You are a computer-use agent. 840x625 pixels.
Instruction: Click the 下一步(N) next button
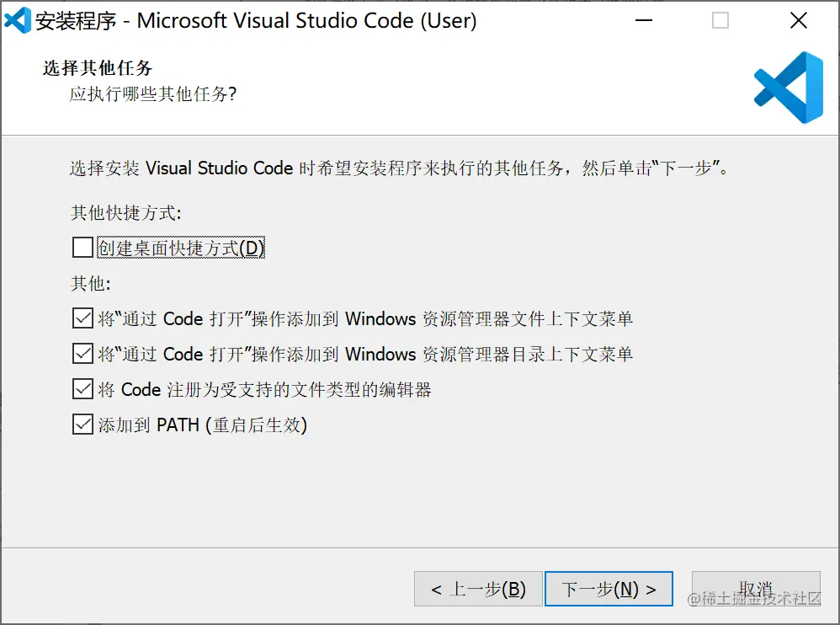pyautogui.click(x=609, y=589)
